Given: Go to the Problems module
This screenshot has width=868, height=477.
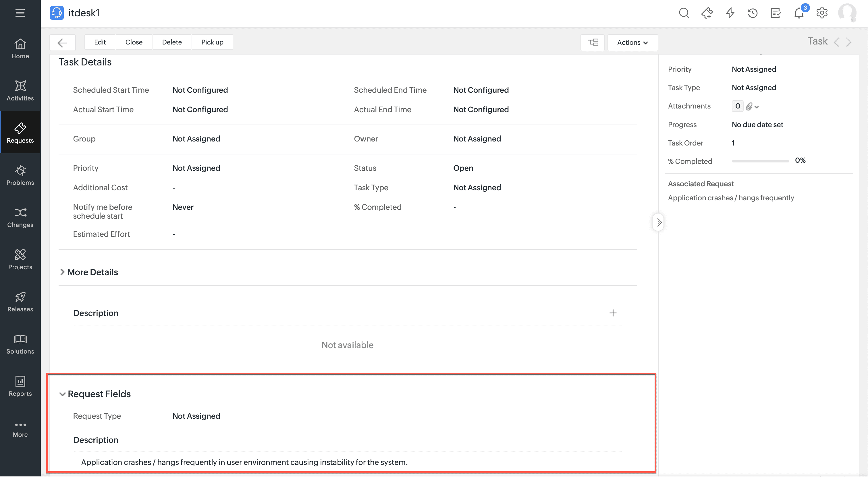Looking at the screenshot, I should pyautogui.click(x=20, y=175).
